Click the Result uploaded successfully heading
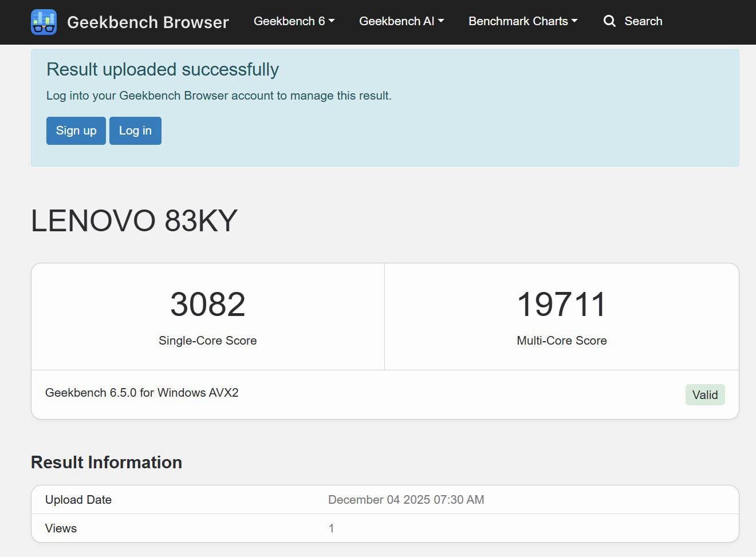The width and height of the screenshot is (756, 557). (x=162, y=69)
